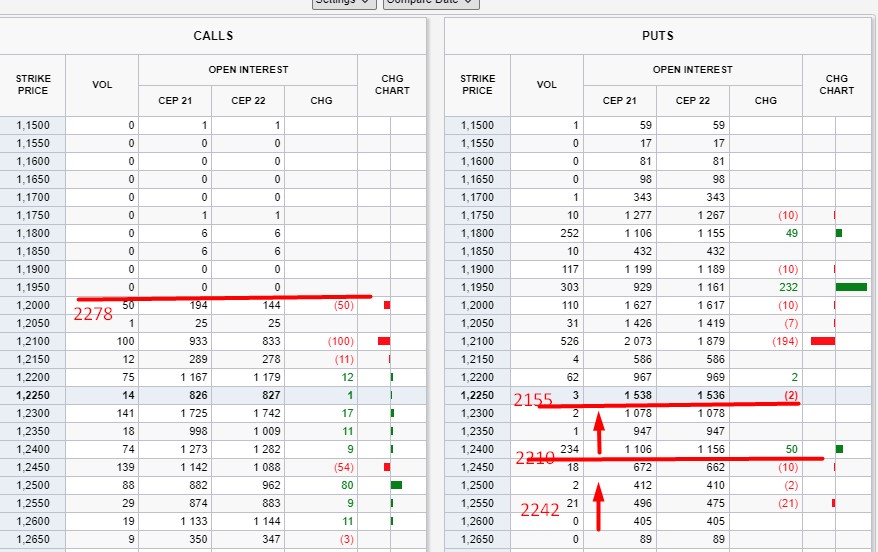The image size is (878, 552).
Task: Click PUTS CEP 22 value 1 879
Action: point(711,341)
